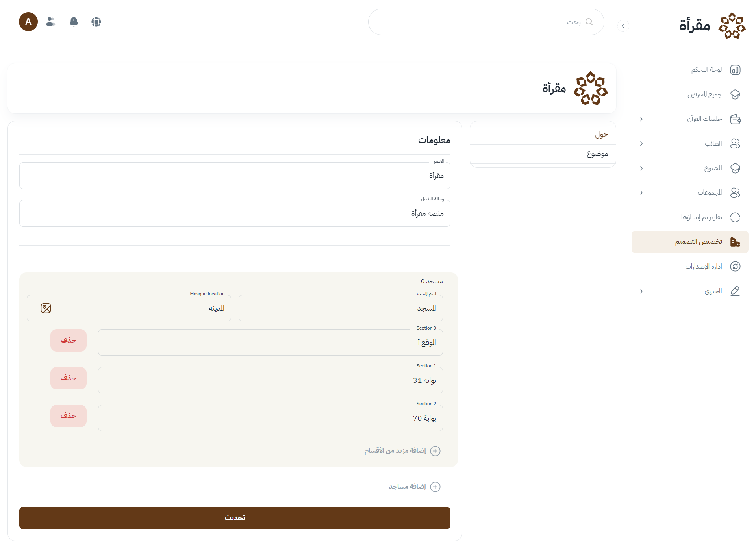Image resolution: width=756 pixels, height=541 pixels.
Task: Open إدارة الإصدارات in the sidebar
Action: click(x=703, y=267)
